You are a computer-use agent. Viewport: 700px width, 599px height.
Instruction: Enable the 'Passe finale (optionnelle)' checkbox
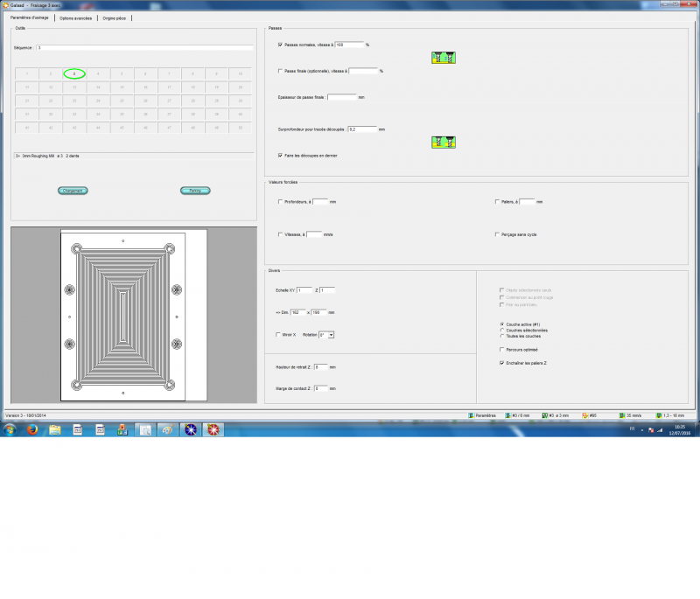coord(280,71)
